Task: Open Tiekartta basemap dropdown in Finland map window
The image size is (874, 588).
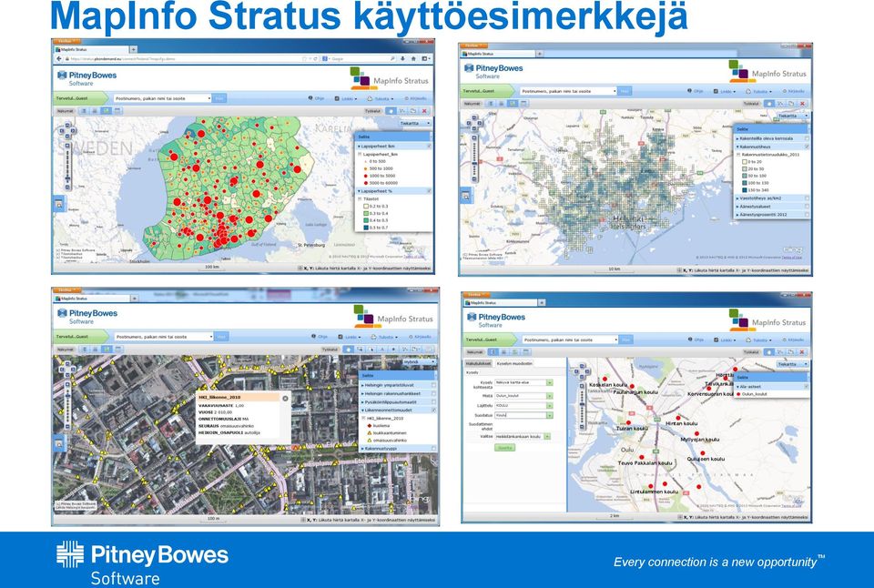Action: 415,123
